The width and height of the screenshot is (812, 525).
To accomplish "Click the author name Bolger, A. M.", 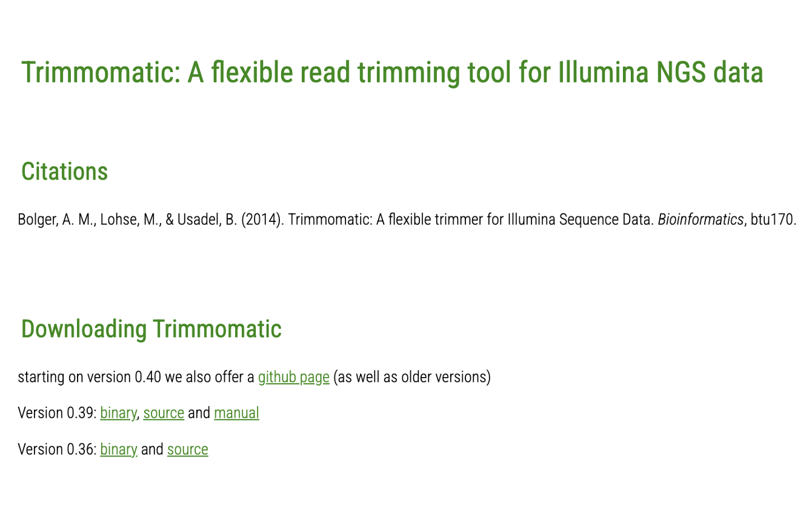I will [56, 219].
